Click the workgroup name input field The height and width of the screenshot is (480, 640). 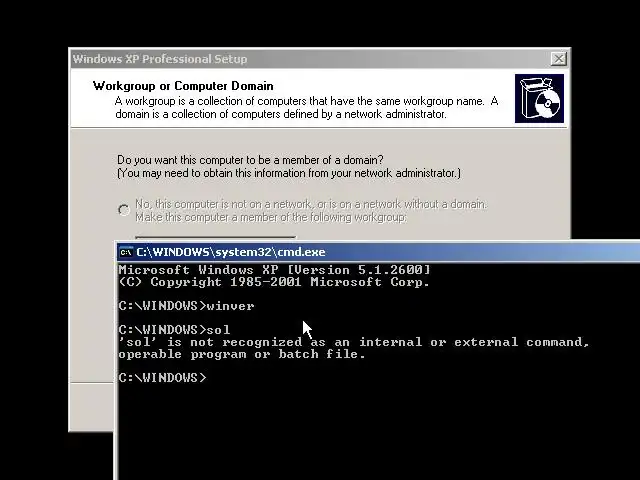(216, 238)
